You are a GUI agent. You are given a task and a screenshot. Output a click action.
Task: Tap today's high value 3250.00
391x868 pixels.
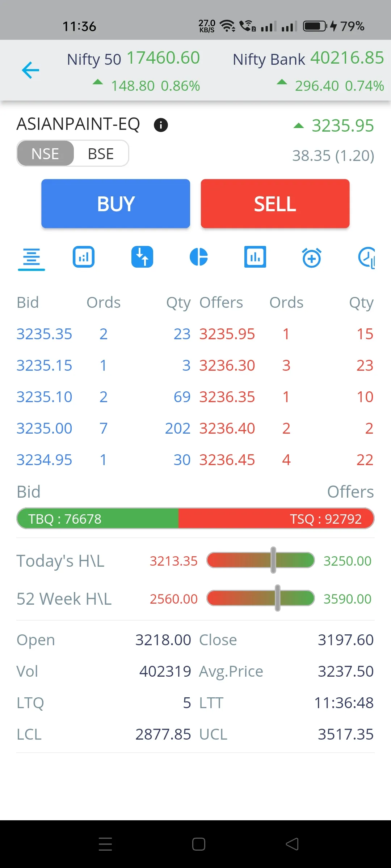(x=348, y=561)
